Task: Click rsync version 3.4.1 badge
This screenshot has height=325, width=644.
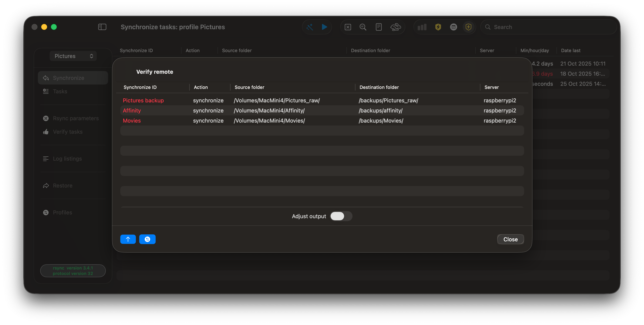Action: tap(73, 271)
